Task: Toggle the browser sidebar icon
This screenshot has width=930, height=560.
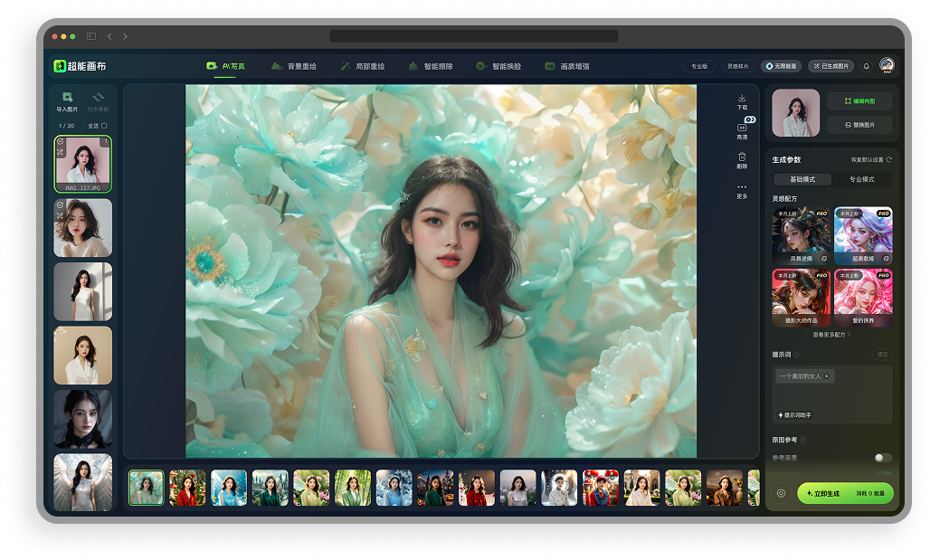Action: (91, 36)
